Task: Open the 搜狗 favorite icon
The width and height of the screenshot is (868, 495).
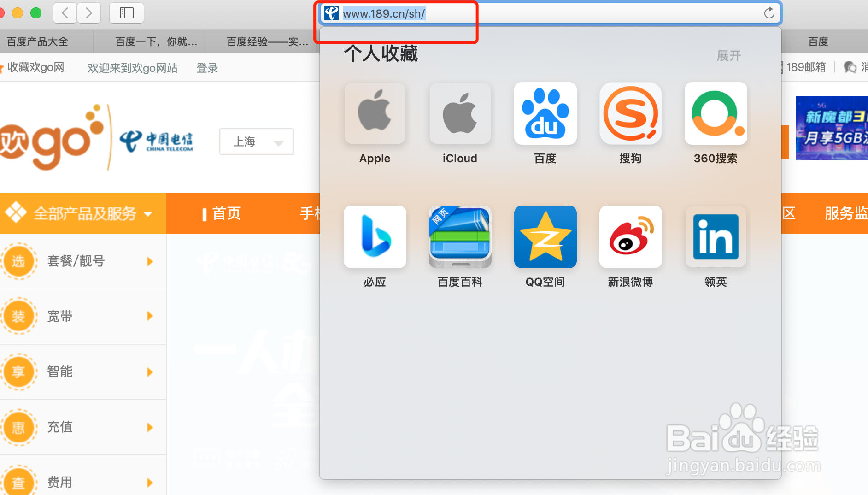Action: click(630, 113)
